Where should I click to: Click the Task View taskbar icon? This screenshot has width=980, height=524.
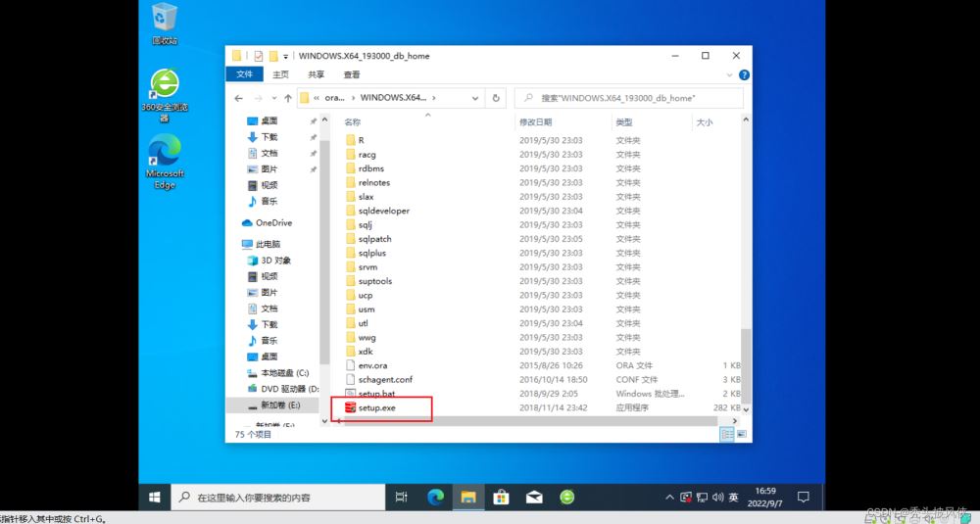401,498
